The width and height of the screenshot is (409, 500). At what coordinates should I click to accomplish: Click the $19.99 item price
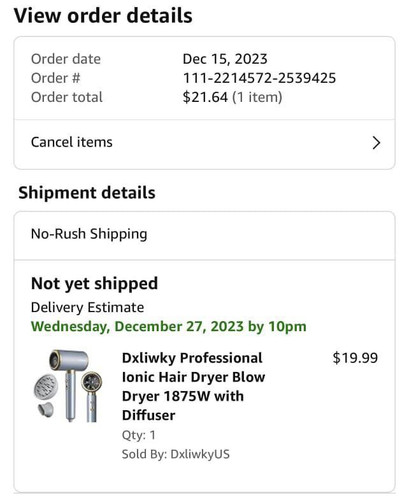355,358
